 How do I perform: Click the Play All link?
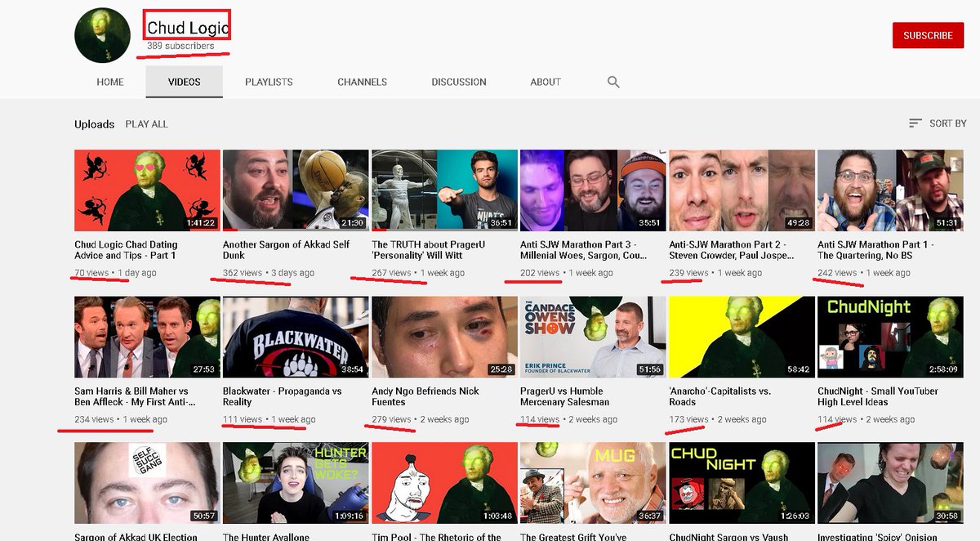click(x=146, y=124)
